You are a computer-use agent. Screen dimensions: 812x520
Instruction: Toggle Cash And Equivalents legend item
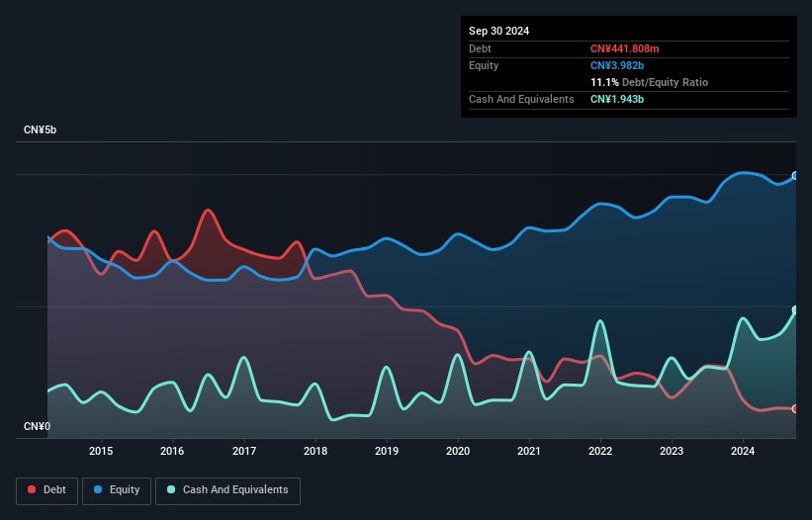(x=227, y=490)
